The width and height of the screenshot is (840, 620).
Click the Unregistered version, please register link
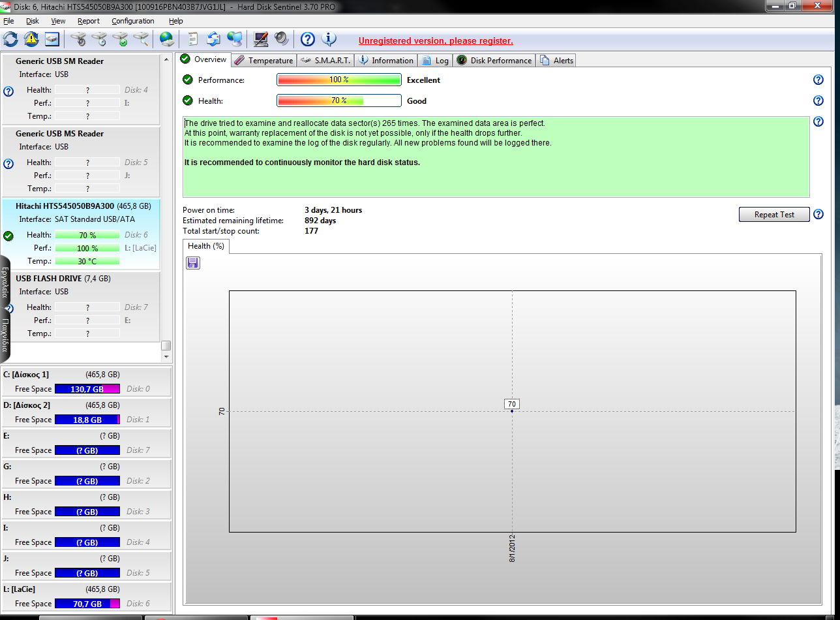pyautogui.click(x=436, y=40)
